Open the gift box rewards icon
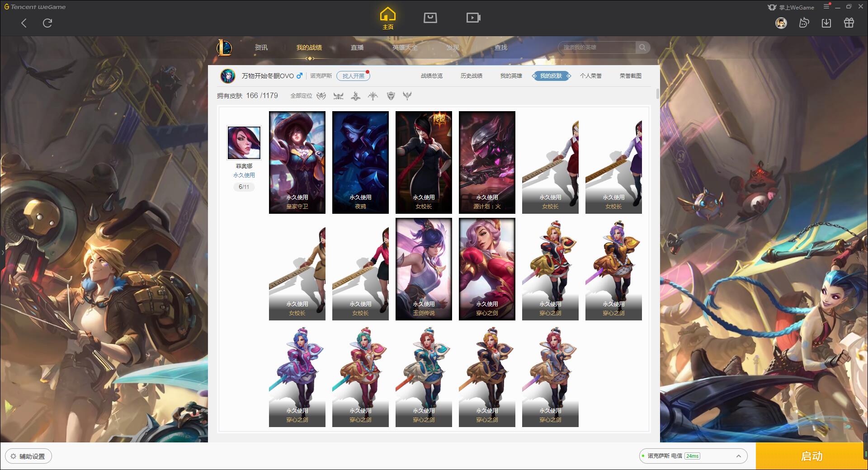The width and height of the screenshot is (868, 470). pos(849,23)
